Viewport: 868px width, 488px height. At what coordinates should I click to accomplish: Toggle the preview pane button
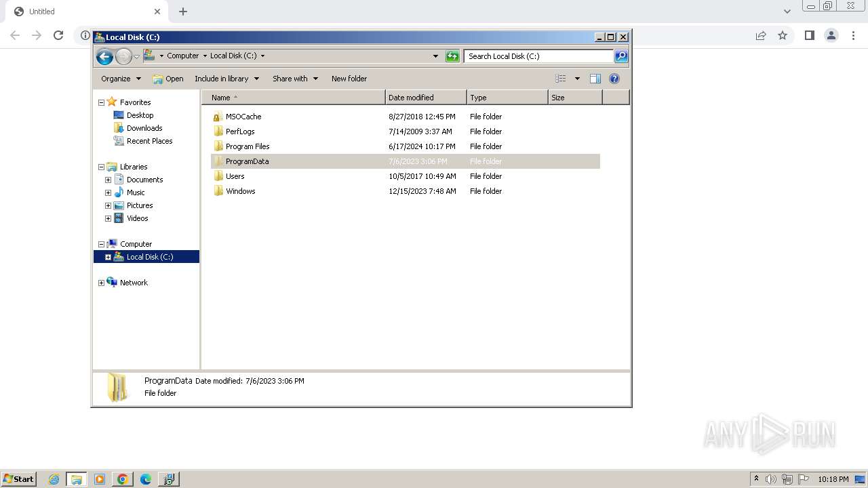(595, 79)
